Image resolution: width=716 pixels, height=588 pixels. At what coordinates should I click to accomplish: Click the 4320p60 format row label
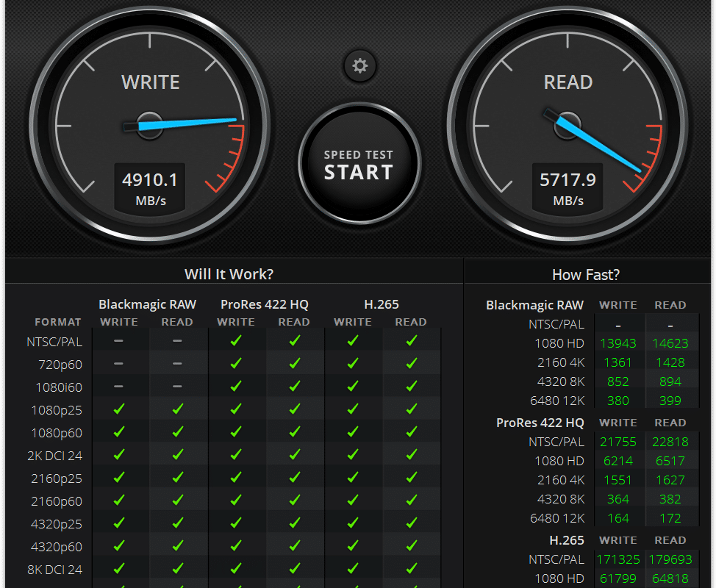point(57,547)
